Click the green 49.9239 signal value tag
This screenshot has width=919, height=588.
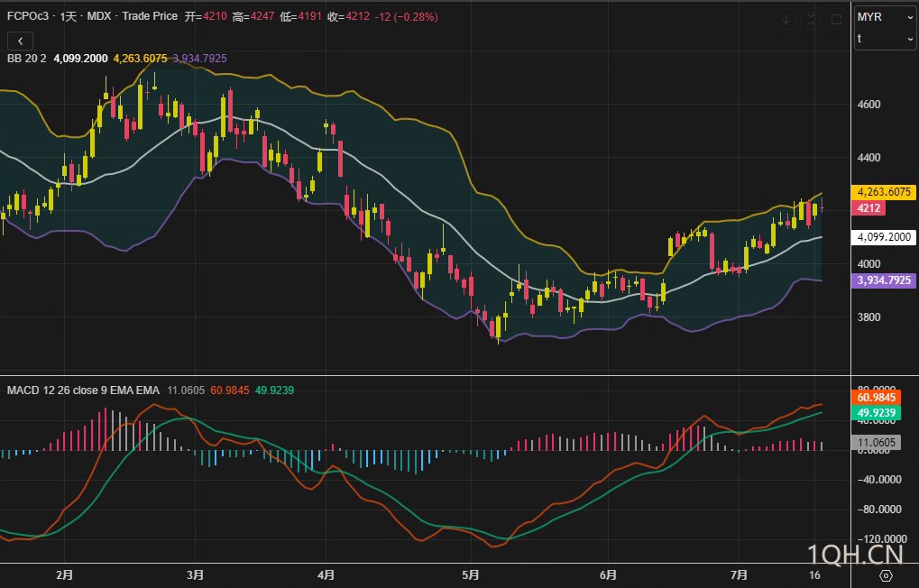877,413
